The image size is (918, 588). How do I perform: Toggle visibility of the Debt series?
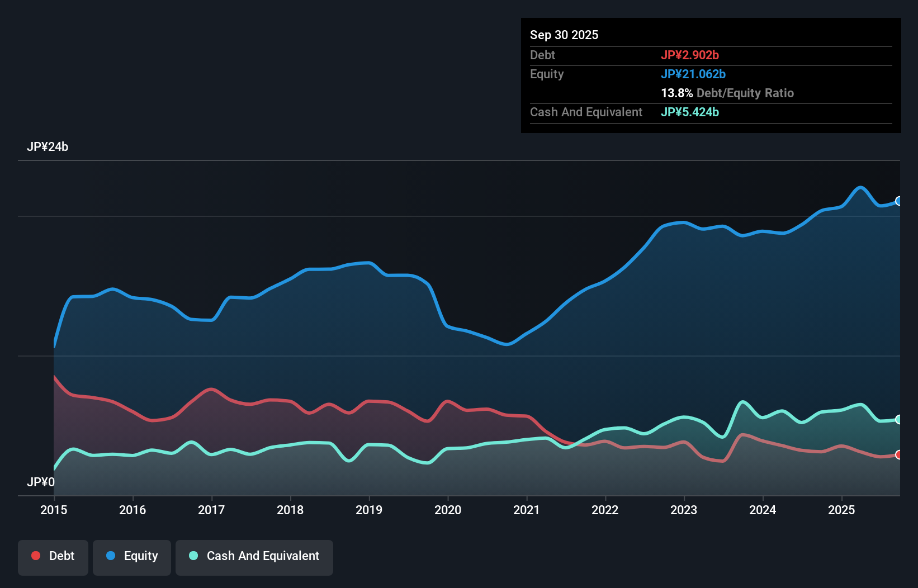pos(53,557)
